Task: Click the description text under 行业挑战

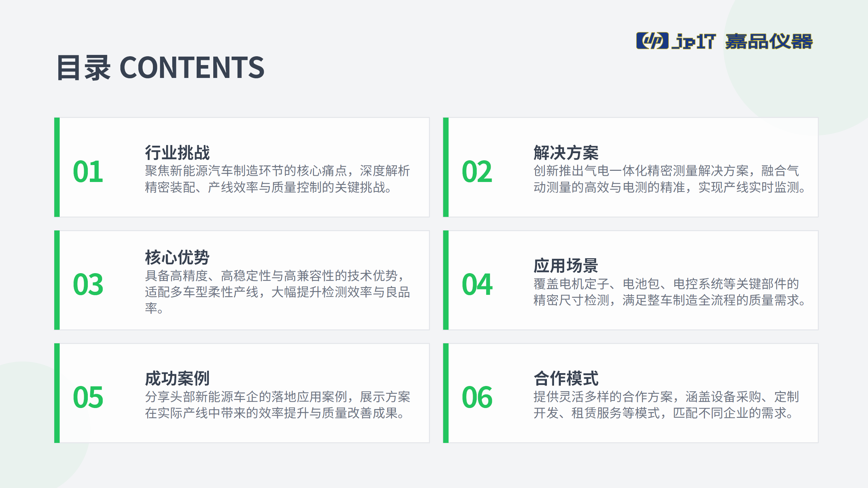Action: coord(277,179)
